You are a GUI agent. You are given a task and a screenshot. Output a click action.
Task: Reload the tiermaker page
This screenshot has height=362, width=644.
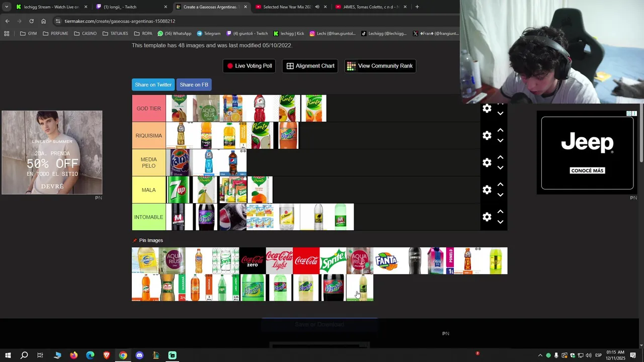(31, 21)
